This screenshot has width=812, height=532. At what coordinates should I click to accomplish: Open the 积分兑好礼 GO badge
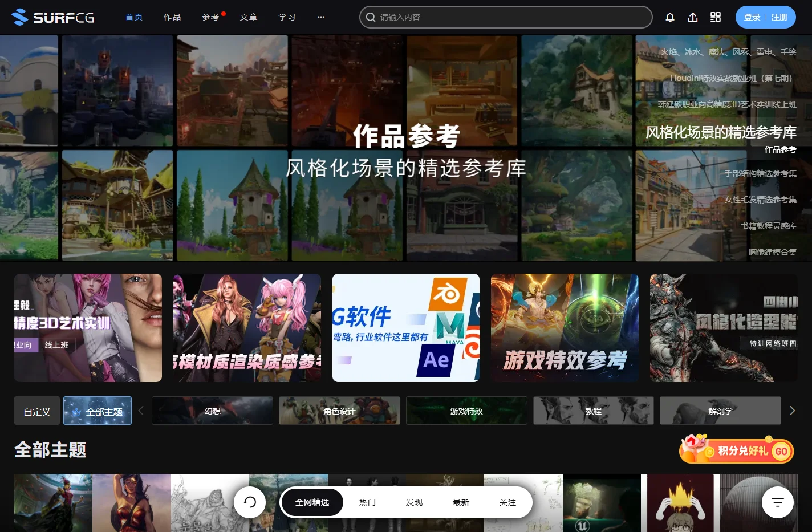737,449
